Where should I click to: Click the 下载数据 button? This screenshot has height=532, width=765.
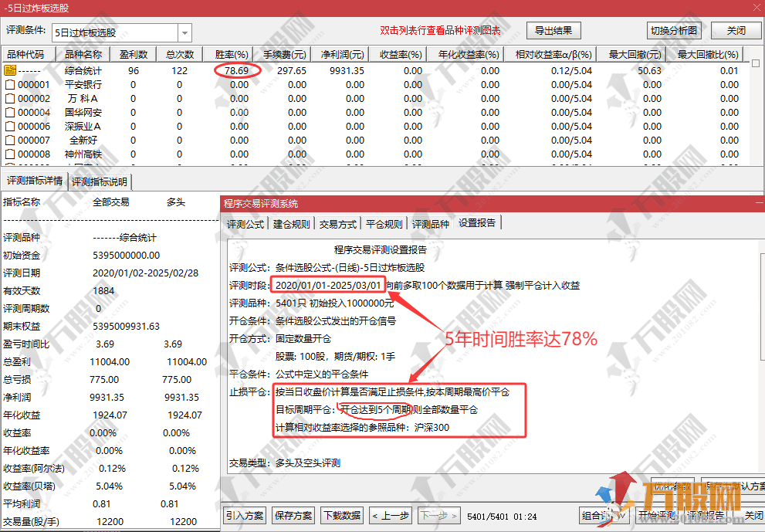(341, 515)
